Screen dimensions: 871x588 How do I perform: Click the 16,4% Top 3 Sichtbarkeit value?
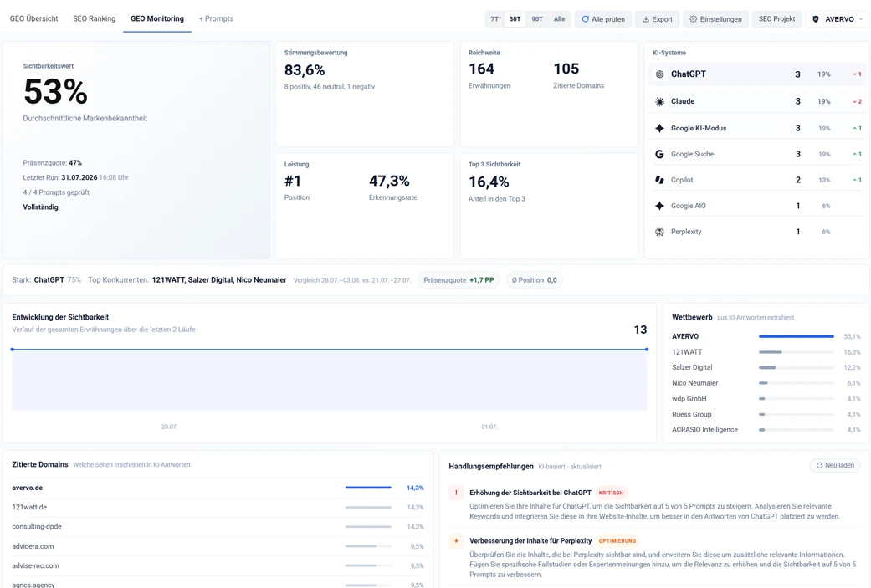[x=489, y=182]
